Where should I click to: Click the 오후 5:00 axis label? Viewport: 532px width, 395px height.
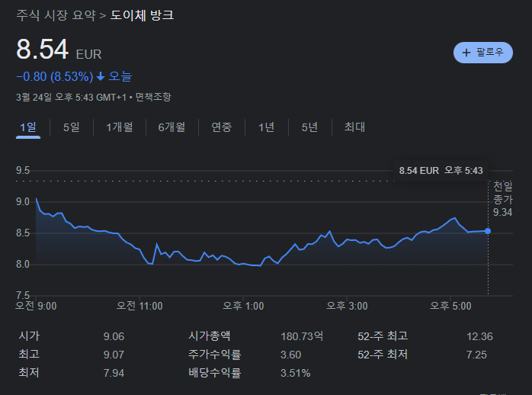point(450,306)
